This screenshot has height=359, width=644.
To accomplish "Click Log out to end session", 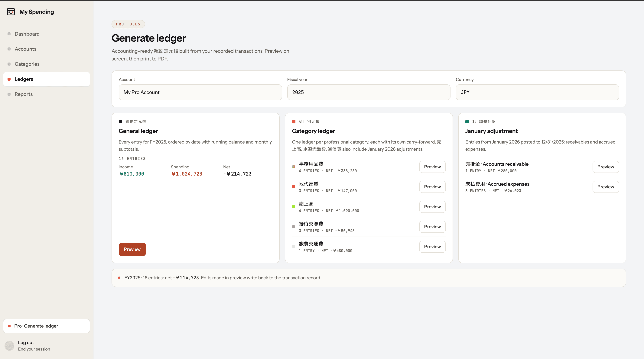I will tap(34, 346).
